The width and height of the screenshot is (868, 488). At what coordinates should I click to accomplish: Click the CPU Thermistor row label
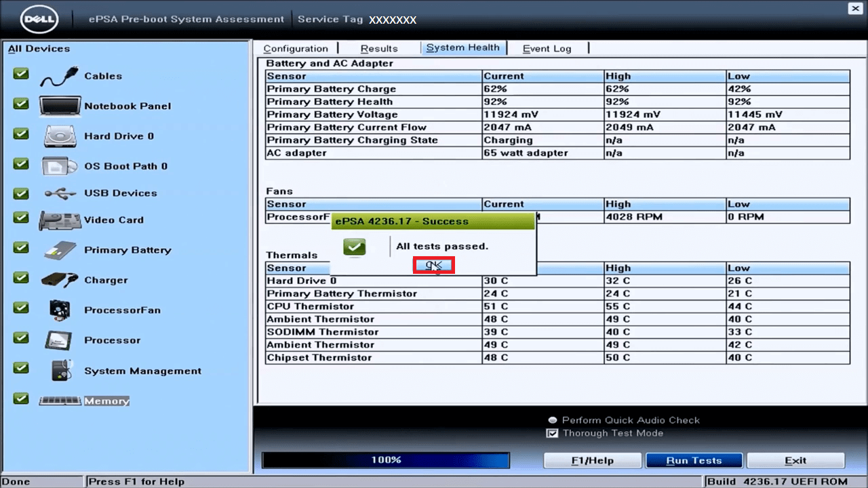coord(311,306)
